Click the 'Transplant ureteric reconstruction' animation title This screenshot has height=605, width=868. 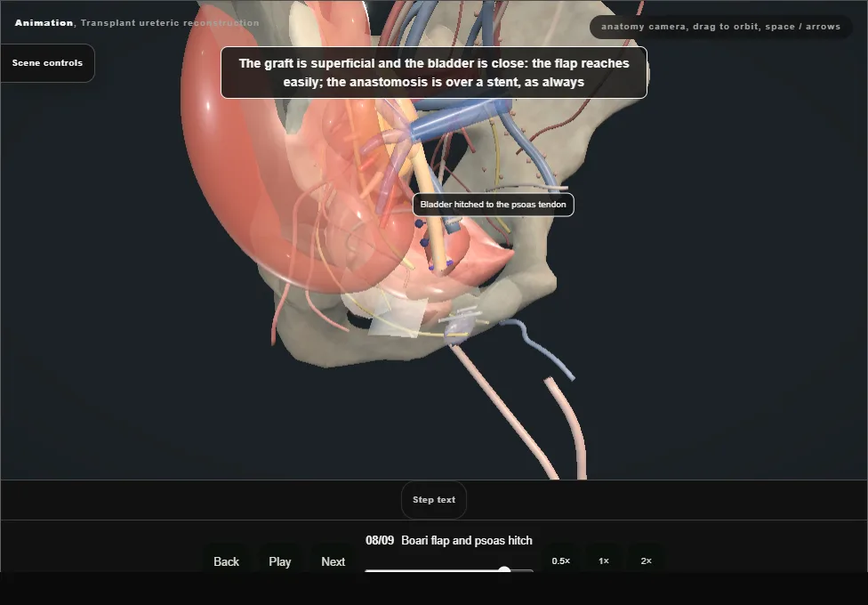[170, 23]
